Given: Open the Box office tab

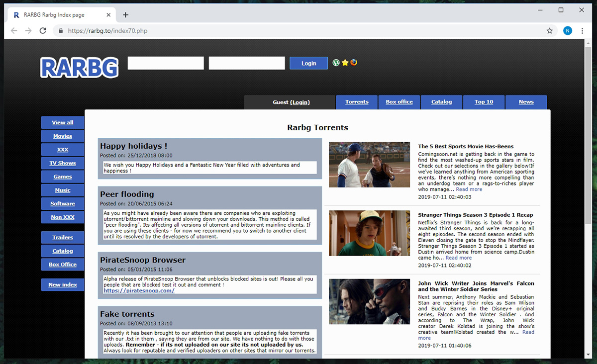Looking at the screenshot, I should [x=399, y=102].
